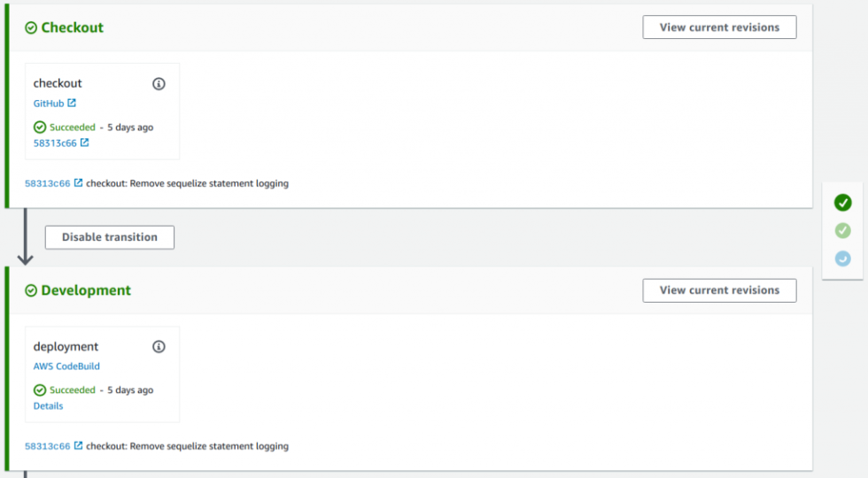Open commit 58313c66 link in Development stage
868x478 pixels.
[48, 446]
